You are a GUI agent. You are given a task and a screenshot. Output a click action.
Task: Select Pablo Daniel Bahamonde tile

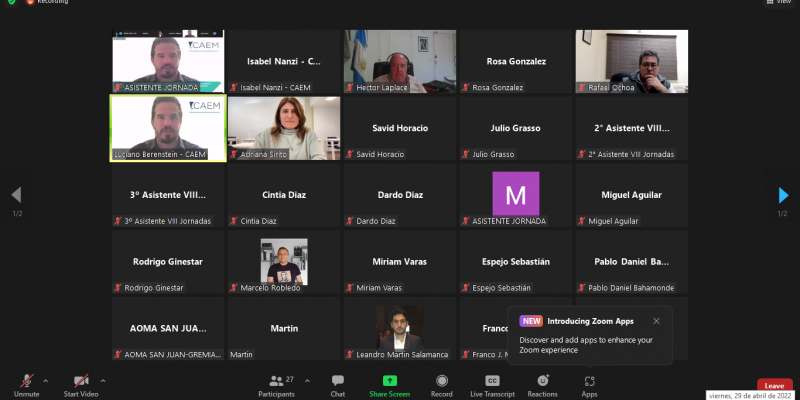click(632, 262)
